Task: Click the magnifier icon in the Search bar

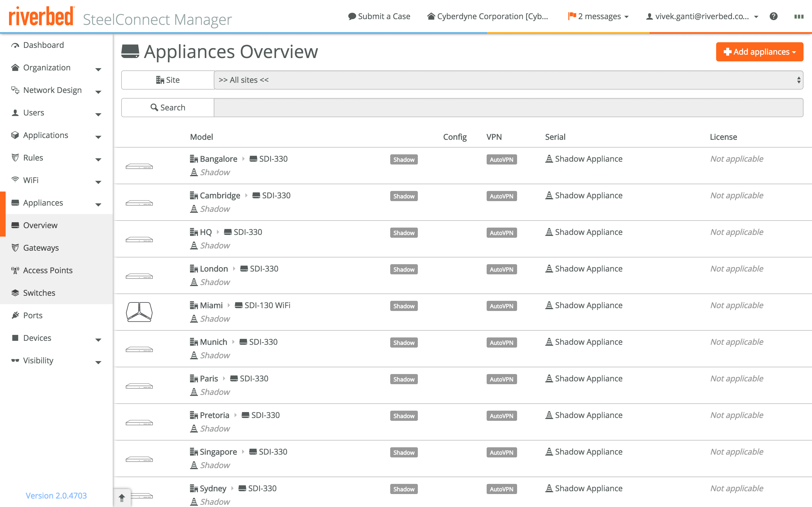Action: click(154, 107)
